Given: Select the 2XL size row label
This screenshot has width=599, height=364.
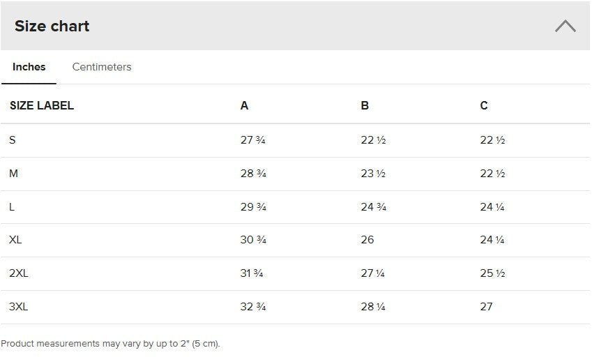Looking at the screenshot, I should tap(19, 273).
